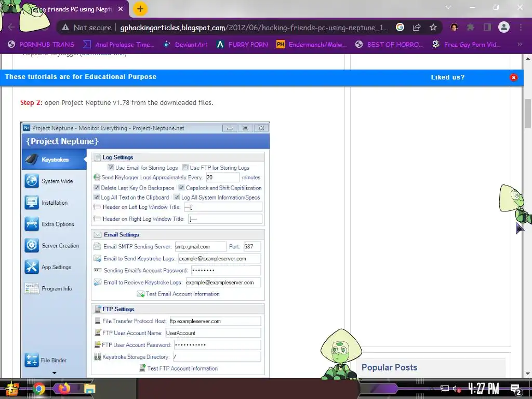The width and height of the screenshot is (532, 399).
Task: Open the Extra Options icon
Action: pos(32,224)
